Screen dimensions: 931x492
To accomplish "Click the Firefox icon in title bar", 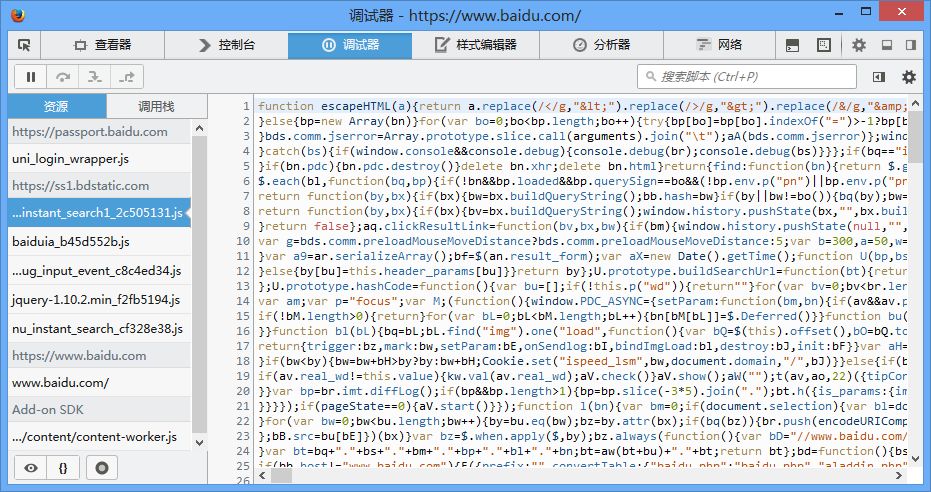I will click(18, 15).
